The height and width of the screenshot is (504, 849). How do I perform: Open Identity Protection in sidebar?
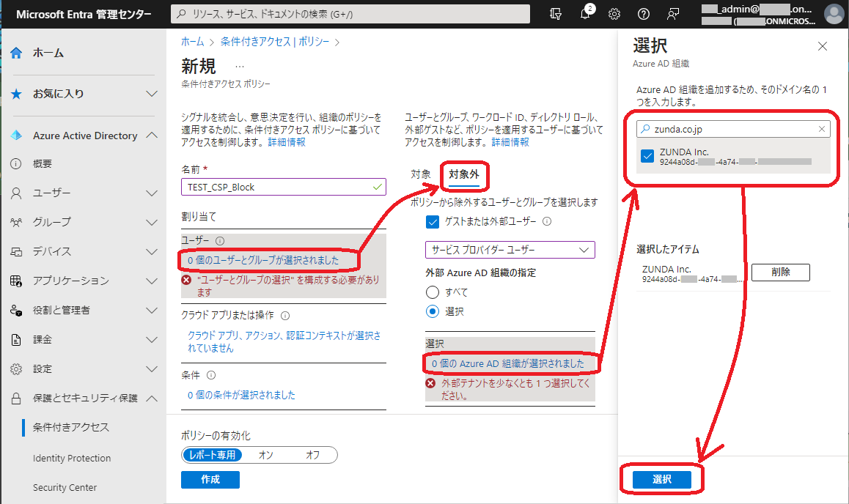pos(71,458)
